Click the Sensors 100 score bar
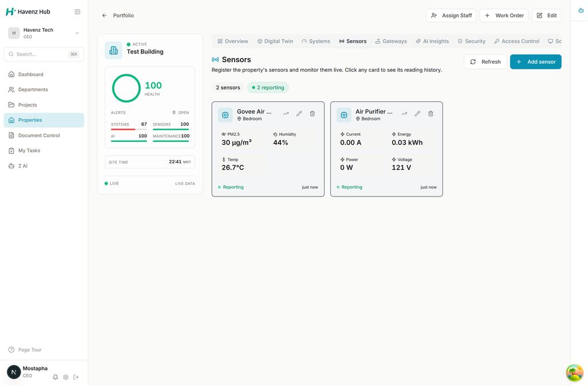This screenshot has width=588, height=386. tap(171, 126)
